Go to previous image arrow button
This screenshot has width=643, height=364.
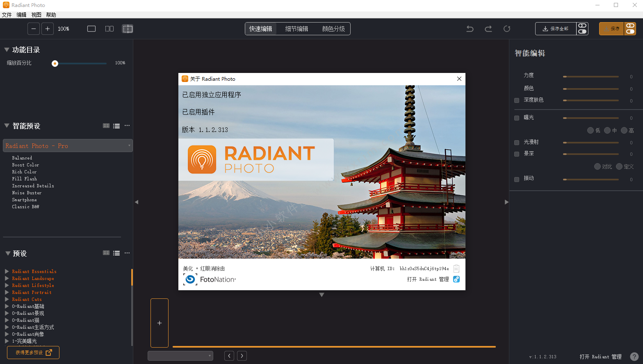coord(229,356)
